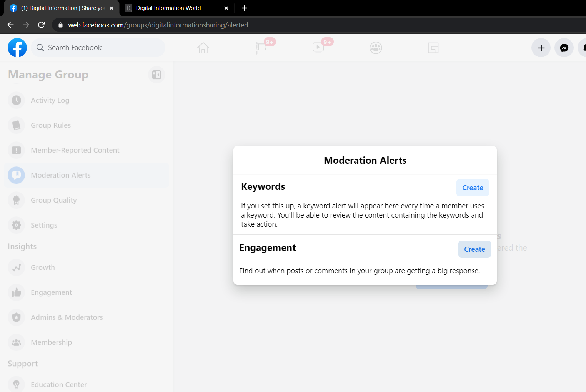586x392 pixels.
Task: Expand the Groups icon in top navigation
Action: (x=376, y=48)
